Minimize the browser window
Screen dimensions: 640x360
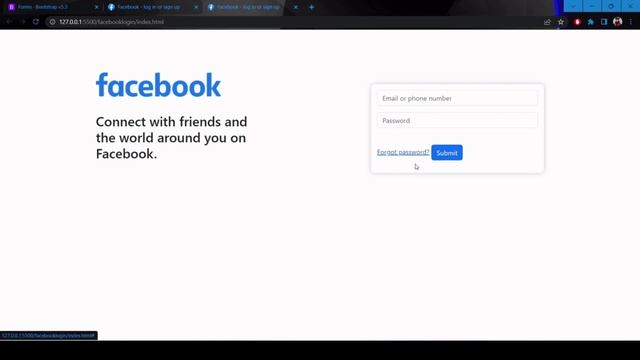coord(592,6)
